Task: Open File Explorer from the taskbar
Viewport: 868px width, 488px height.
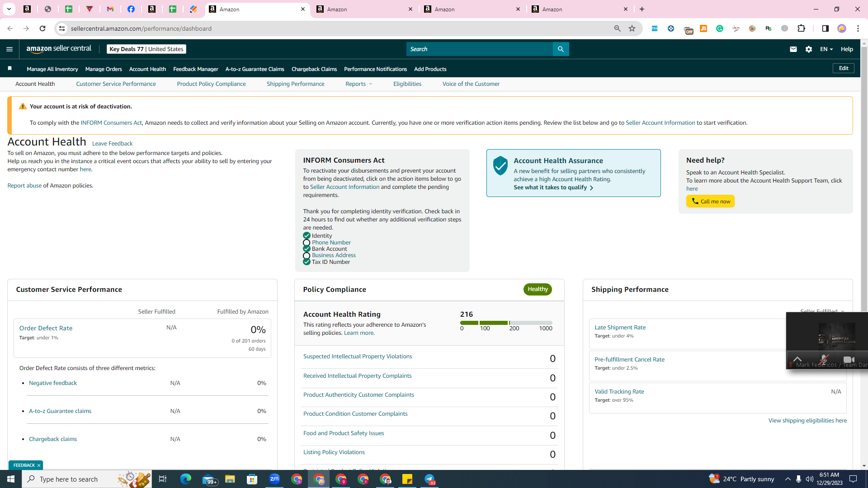Action: (x=230, y=479)
